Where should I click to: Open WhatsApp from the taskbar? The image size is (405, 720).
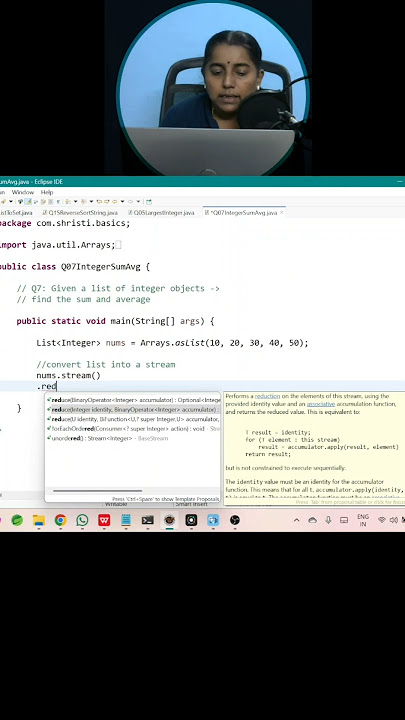click(82, 520)
